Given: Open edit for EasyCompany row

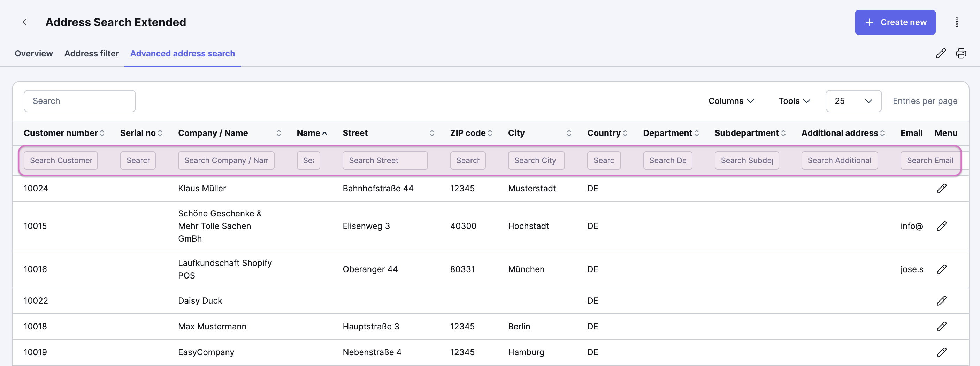Looking at the screenshot, I should pyautogui.click(x=941, y=352).
